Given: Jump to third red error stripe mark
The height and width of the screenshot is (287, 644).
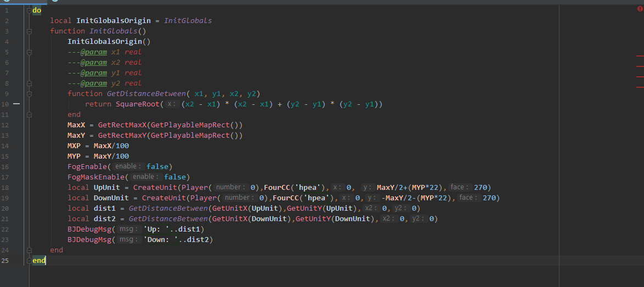Looking at the screenshot, I should point(640,77).
